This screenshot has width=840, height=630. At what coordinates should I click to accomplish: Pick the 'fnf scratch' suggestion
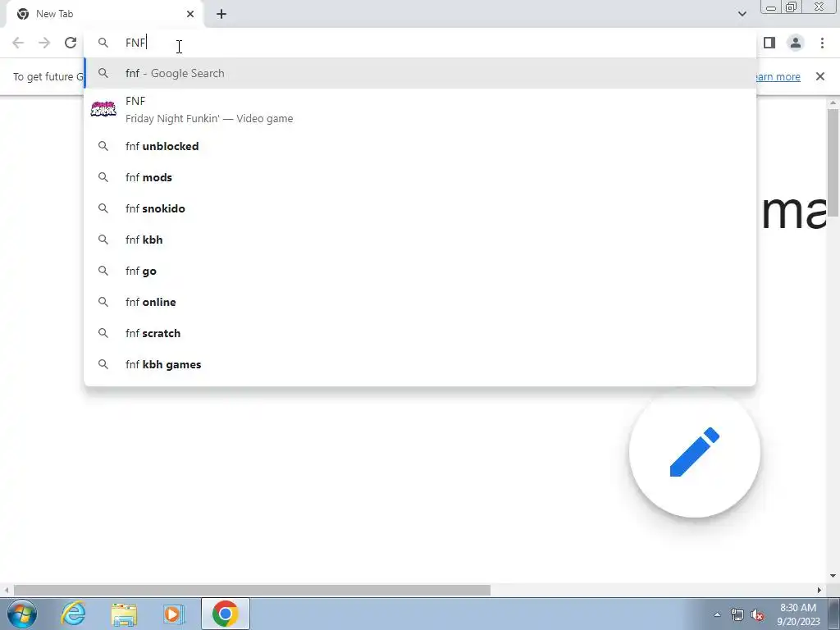420,333
